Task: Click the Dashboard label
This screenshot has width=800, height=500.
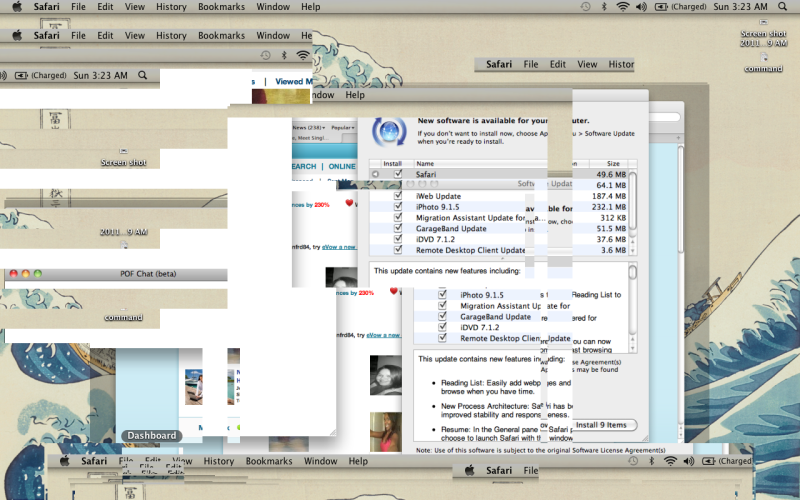Action: (x=152, y=435)
